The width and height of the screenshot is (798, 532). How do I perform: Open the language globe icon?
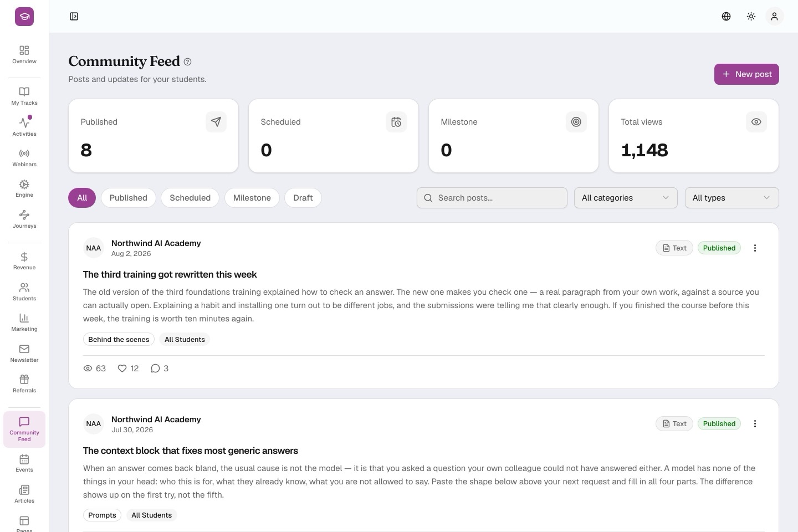coord(726,17)
